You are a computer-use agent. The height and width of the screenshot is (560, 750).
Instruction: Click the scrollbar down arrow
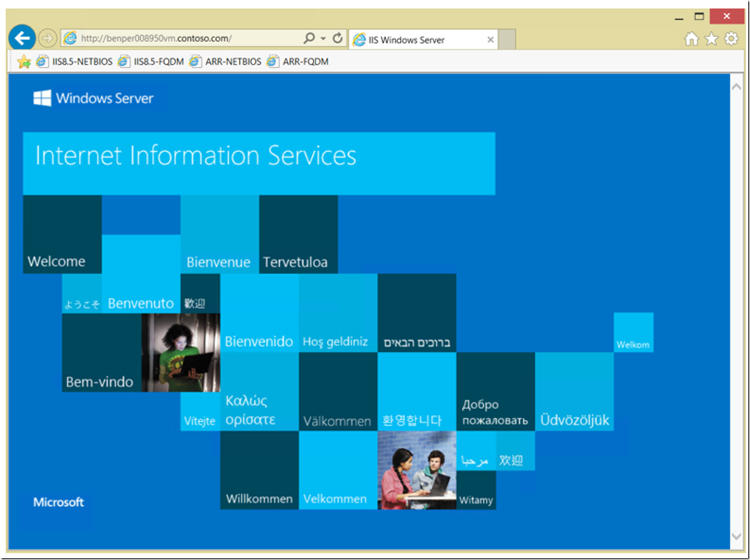tap(736, 536)
